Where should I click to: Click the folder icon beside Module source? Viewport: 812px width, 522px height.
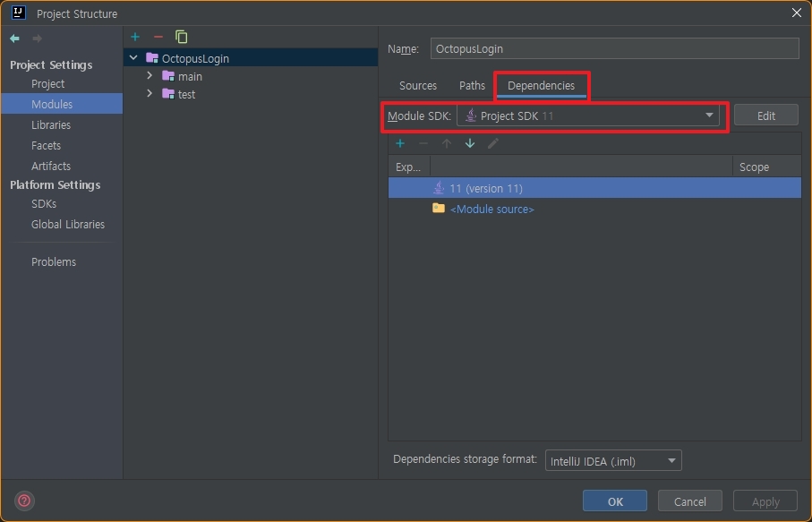439,209
